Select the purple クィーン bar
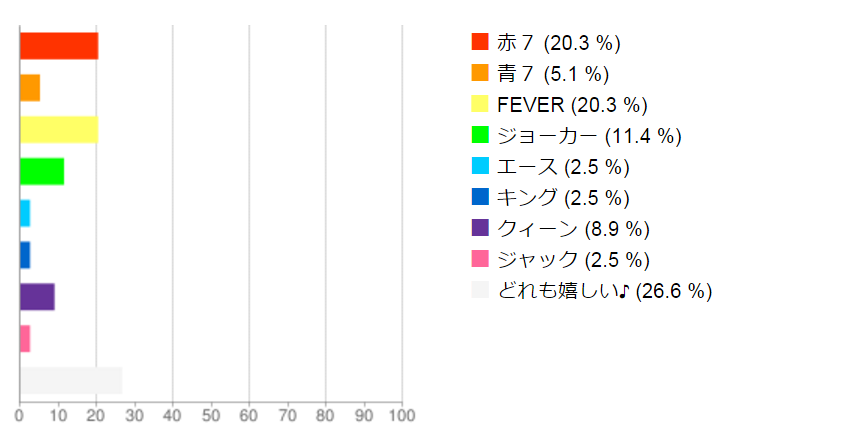 click(37, 297)
